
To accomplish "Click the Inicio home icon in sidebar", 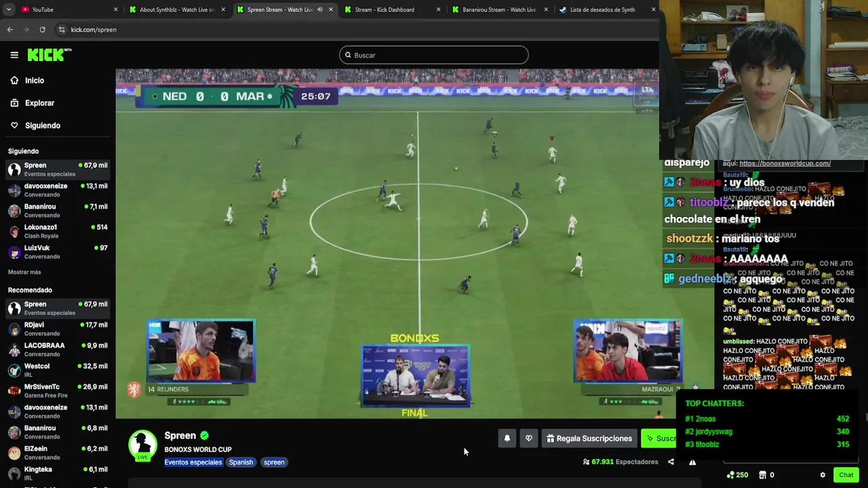I will tap(14, 81).
